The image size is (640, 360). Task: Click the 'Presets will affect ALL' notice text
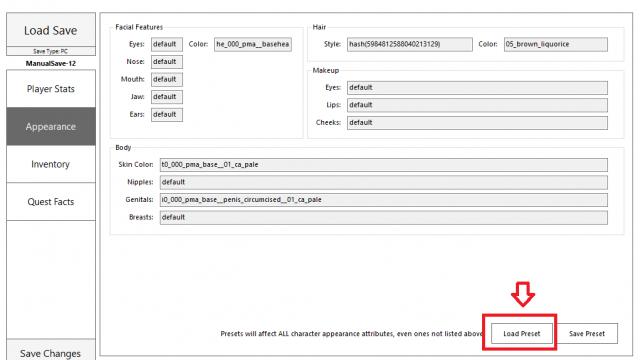[352, 333]
